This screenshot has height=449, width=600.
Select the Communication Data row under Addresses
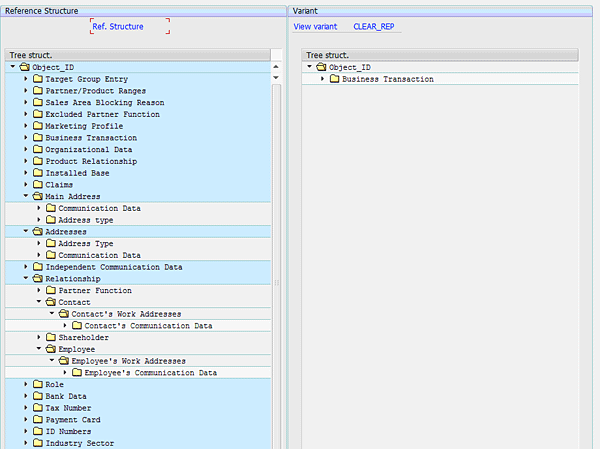pos(138,255)
